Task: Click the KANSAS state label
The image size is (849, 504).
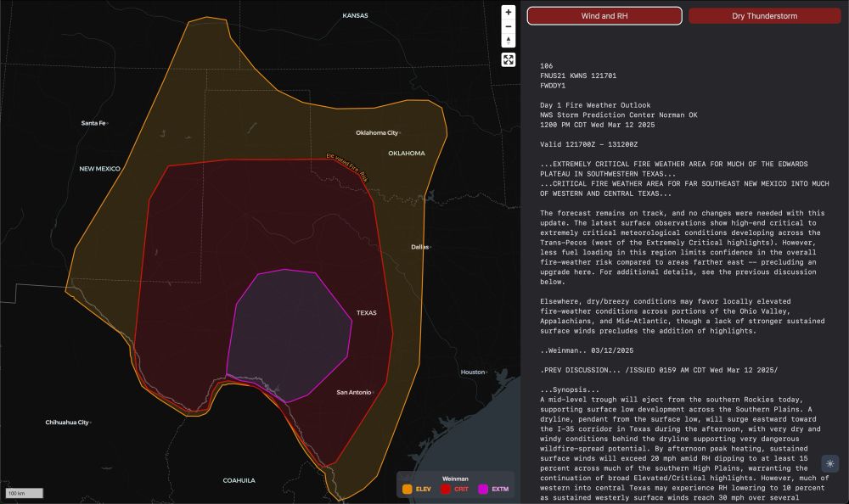Action: [x=355, y=16]
